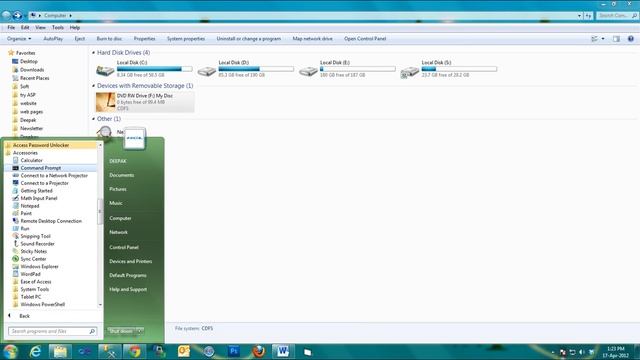Click Map network drive

312,39
